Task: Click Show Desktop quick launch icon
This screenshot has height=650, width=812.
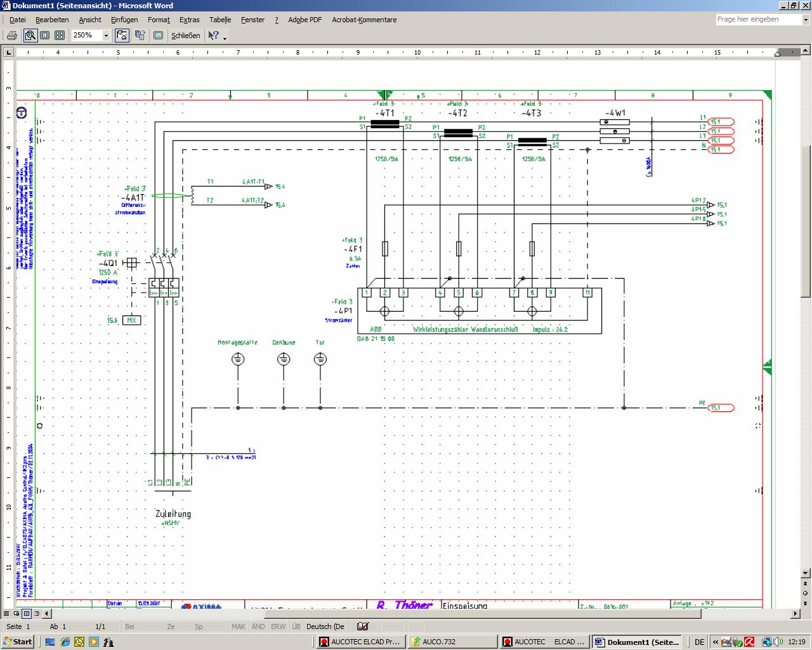Action: (x=50, y=642)
